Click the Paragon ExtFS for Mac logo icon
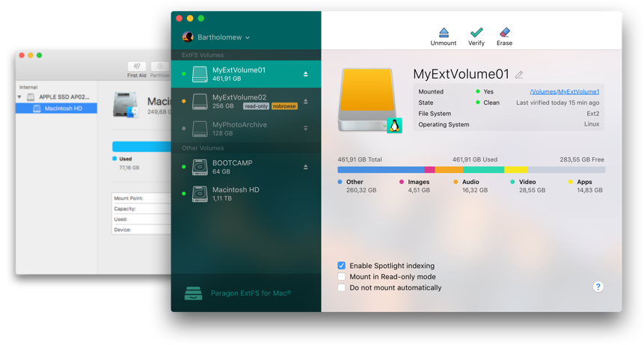The height and width of the screenshot is (345, 644). pyautogui.click(x=193, y=293)
